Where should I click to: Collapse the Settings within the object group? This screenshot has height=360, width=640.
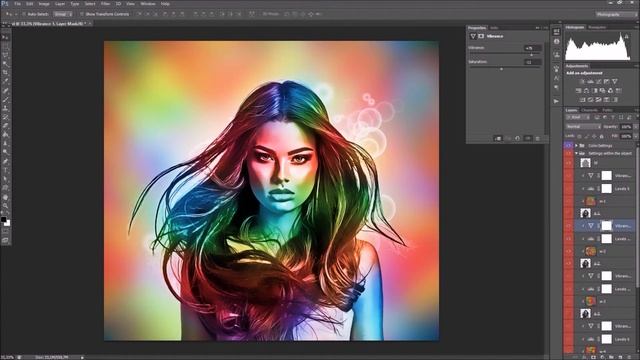coord(576,153)
